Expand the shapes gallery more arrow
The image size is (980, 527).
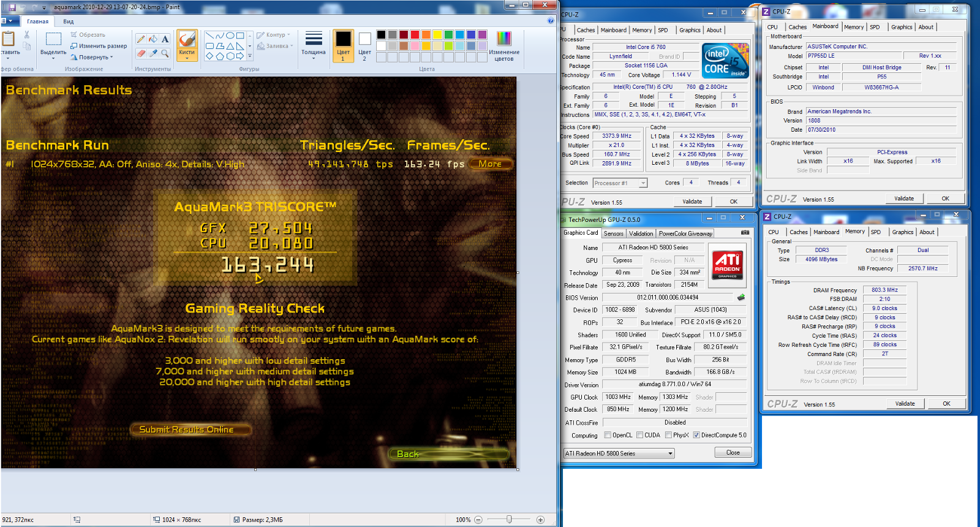(x=250, y=56)
